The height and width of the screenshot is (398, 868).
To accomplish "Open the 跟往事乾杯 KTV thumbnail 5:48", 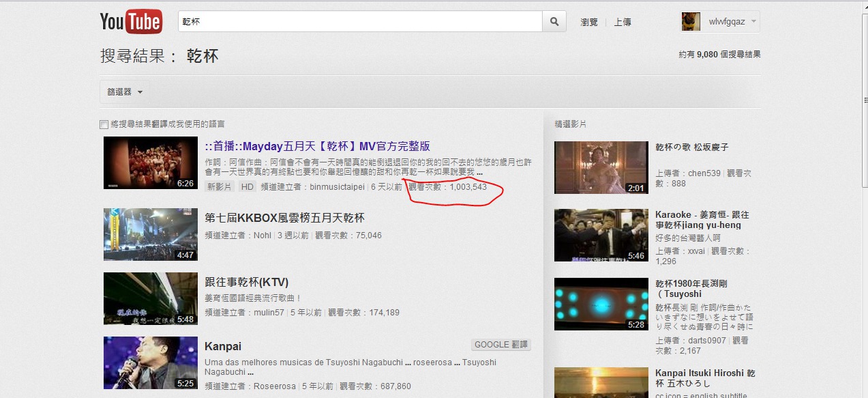I will [151, 298].
